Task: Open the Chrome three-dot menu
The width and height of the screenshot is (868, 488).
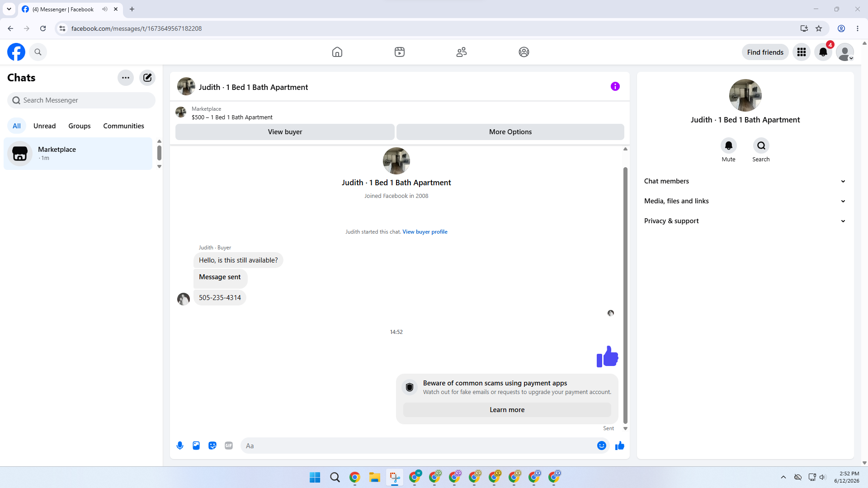Action: [x=858, y=28]
